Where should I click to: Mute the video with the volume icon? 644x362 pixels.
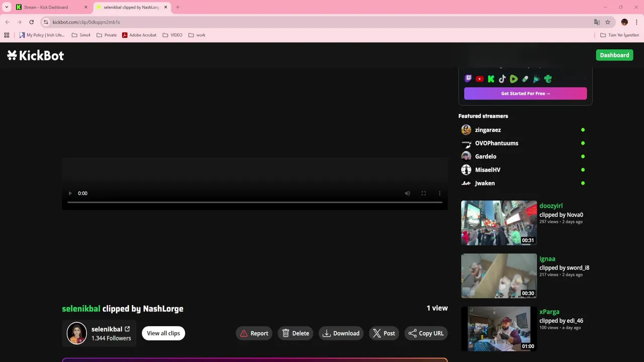click(408, 193)
